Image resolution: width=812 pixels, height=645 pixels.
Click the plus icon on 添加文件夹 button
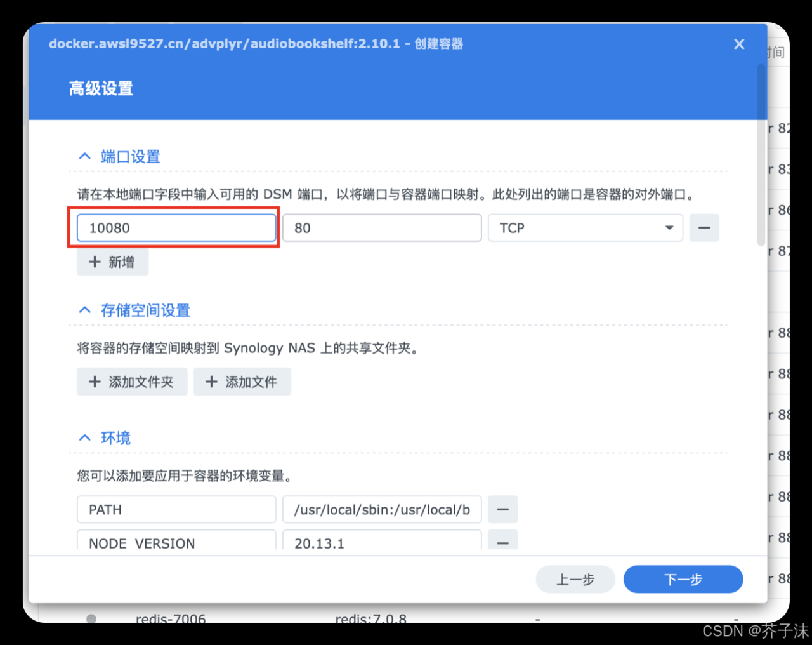(x=95, y=382)
